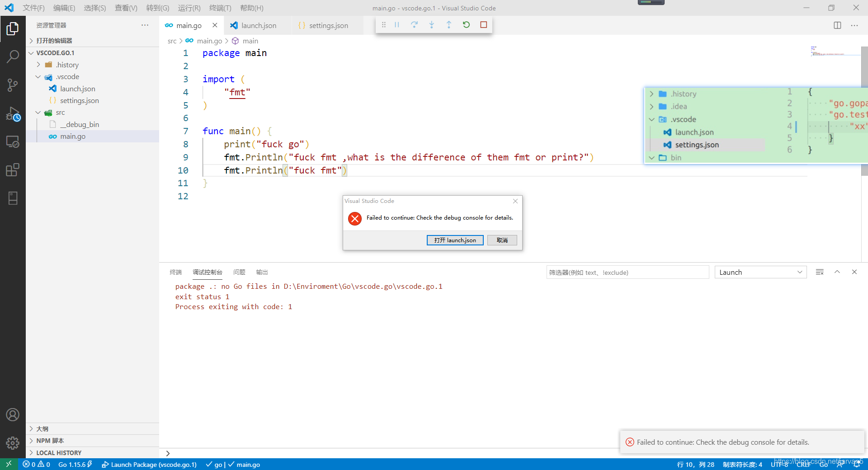Screen dimensions: 868x470
Task: Click the Restart debug session icon
Action: point(466,25)
